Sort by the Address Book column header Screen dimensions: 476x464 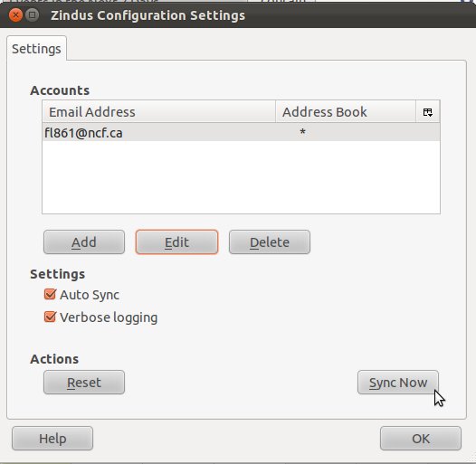click(346, 112)
